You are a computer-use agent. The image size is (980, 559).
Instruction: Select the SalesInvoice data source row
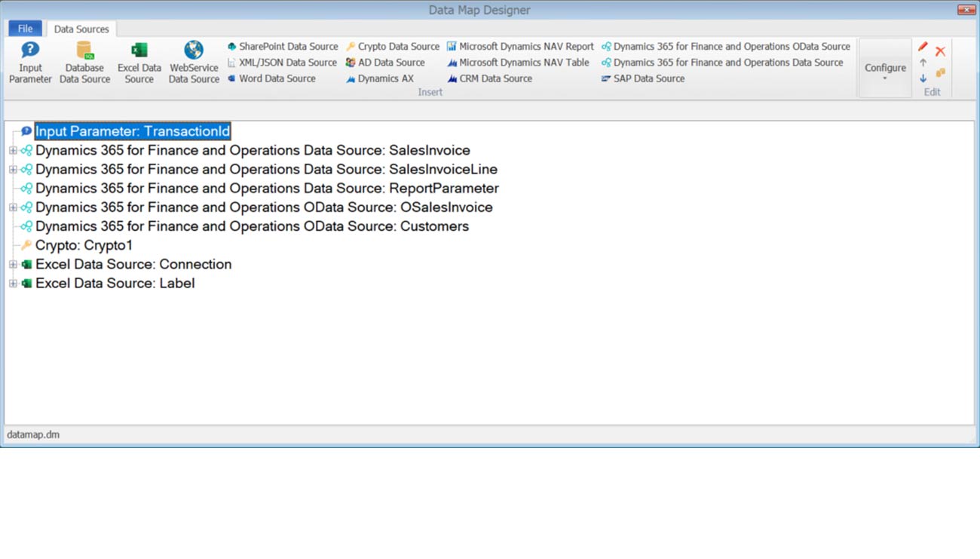[253, 150]
